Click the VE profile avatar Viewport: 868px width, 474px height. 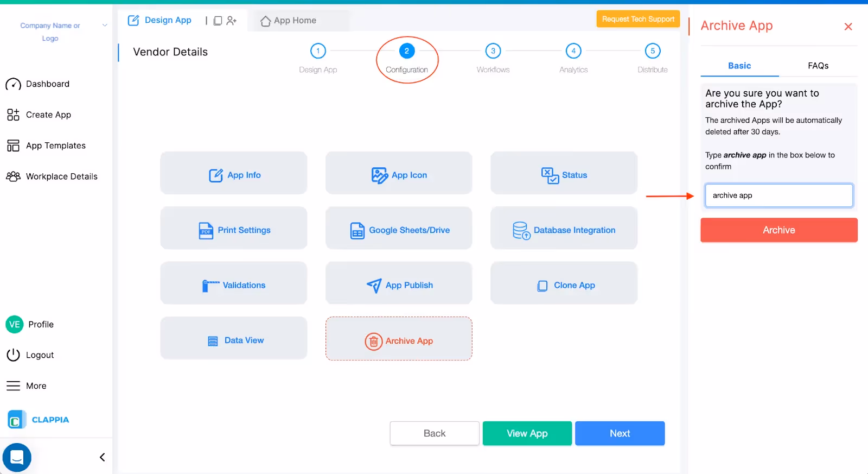pyautogui.click(x=15, y=324)
